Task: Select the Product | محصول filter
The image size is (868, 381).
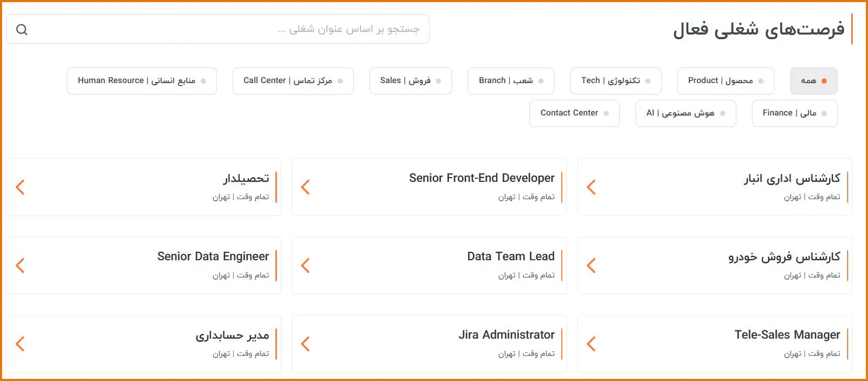Action: point(725,81)
